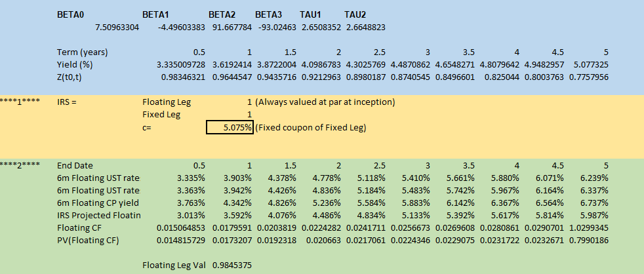Viewport: 644px width, 274px height.
Task: Select the BETA3 value -93.02463
Action: pos(275,27)
